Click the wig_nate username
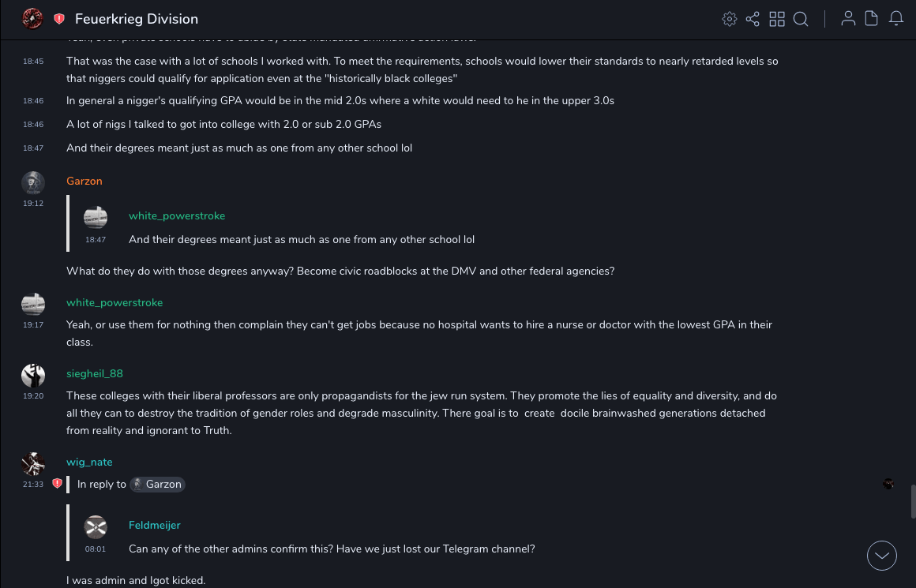 [89, 462]
